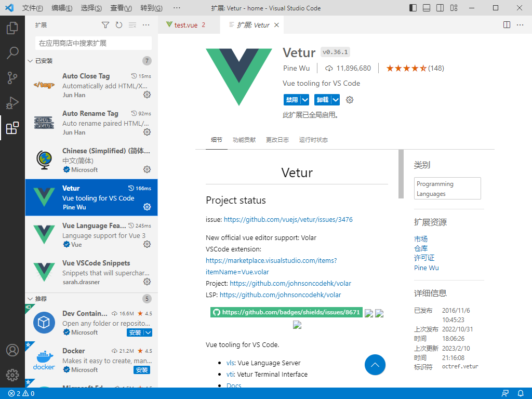The height and width of the screenshot is (399, 532).
Task: Open Run and Debug view
Action: coord(12,103)
